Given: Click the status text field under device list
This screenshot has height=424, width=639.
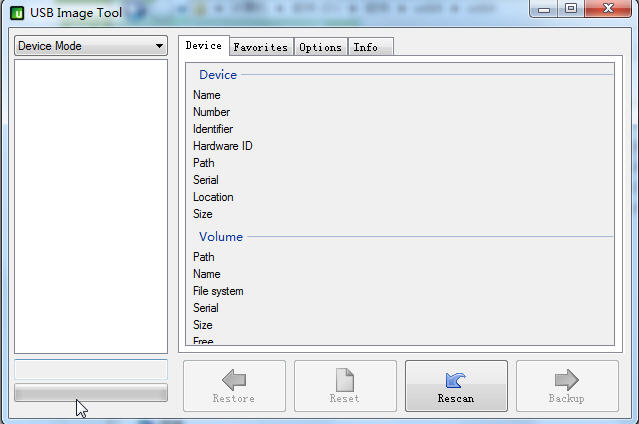Looking at the screenshot, I should pos(91,370).
